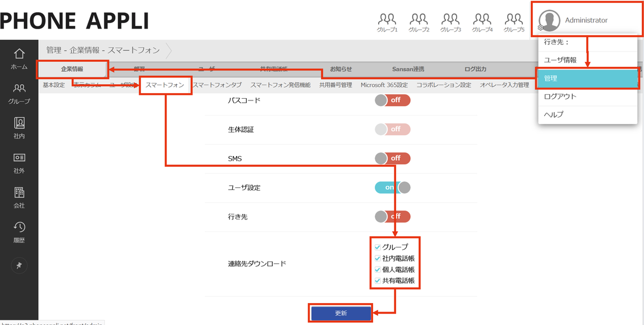The image size is (644, 325).
Task: Toggle the パスコード switch
Action: point(393,100)
